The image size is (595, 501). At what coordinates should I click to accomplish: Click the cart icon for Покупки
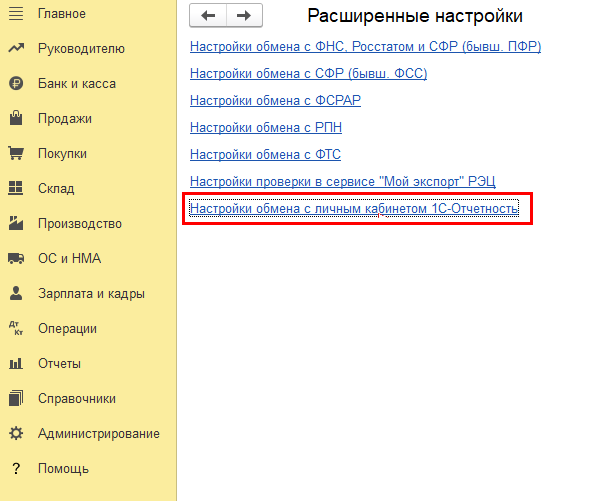point(16,153)
